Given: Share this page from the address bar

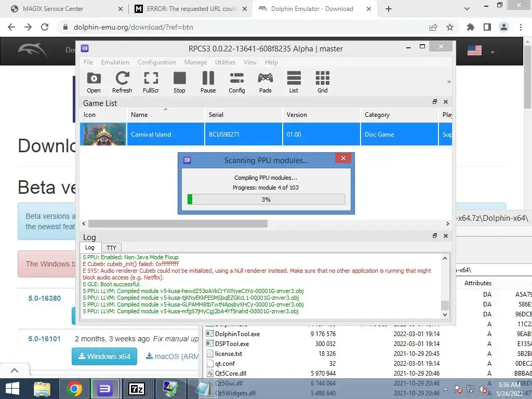Looking at the screenshot, I should (x=433, y=27).
